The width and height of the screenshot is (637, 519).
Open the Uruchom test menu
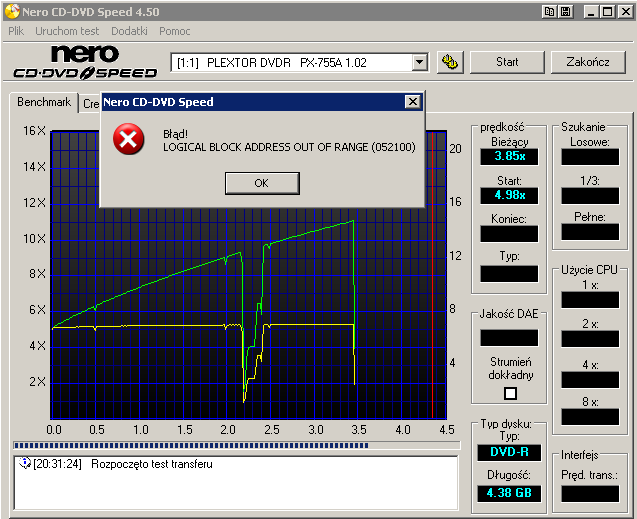point(67,31)
